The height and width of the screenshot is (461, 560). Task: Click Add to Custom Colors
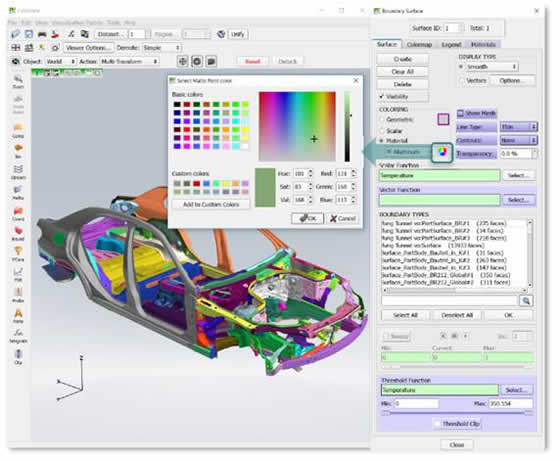point(211,204)
